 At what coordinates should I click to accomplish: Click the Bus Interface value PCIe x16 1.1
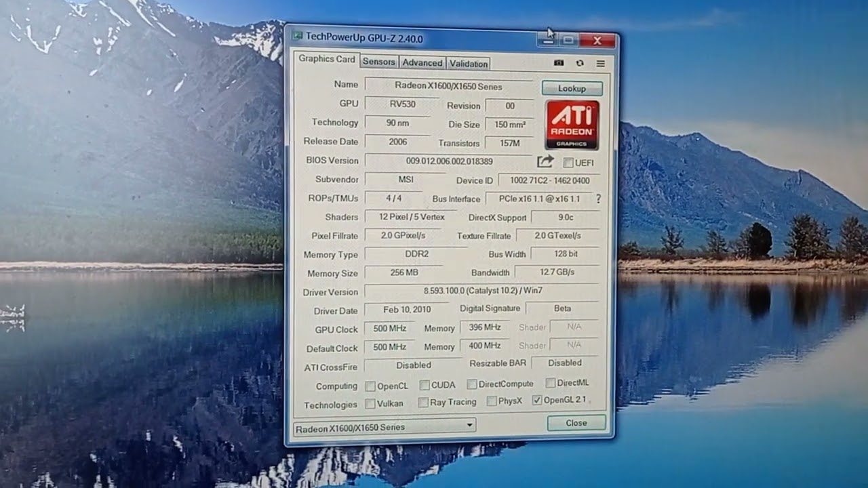(540, 199)
